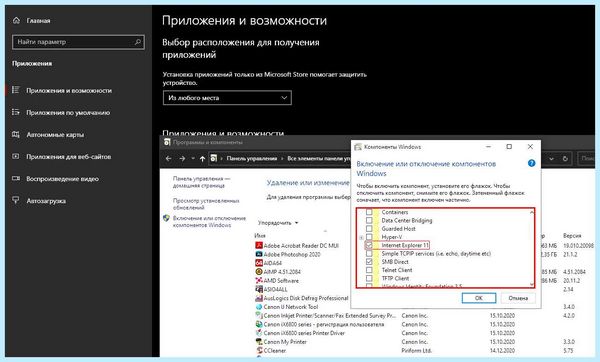The image size is (600, 362).
Task: Open Приложения и возможности settings page
Action: pos(69,90)
